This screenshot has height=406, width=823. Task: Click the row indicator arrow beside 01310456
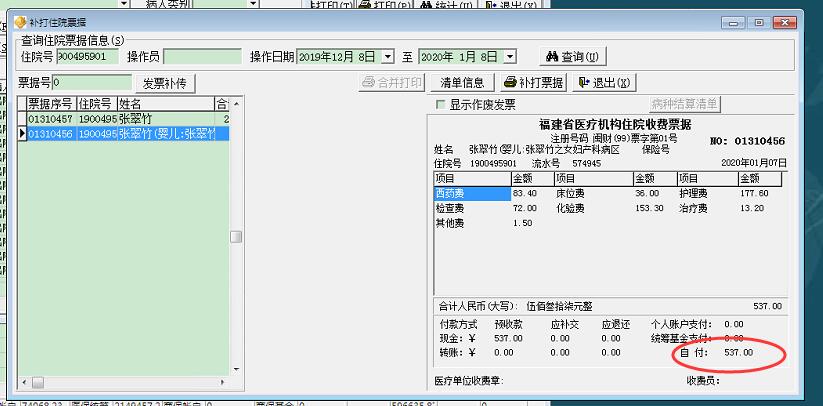point(22,134)
